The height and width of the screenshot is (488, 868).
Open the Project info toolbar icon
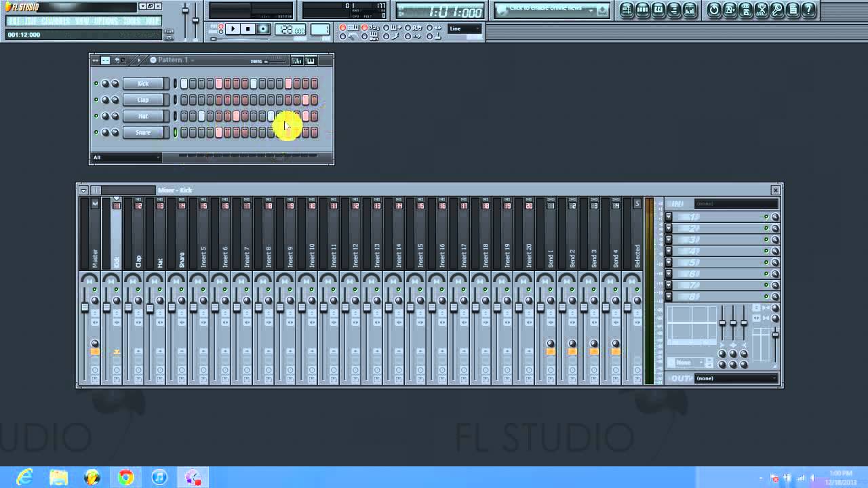793,10
